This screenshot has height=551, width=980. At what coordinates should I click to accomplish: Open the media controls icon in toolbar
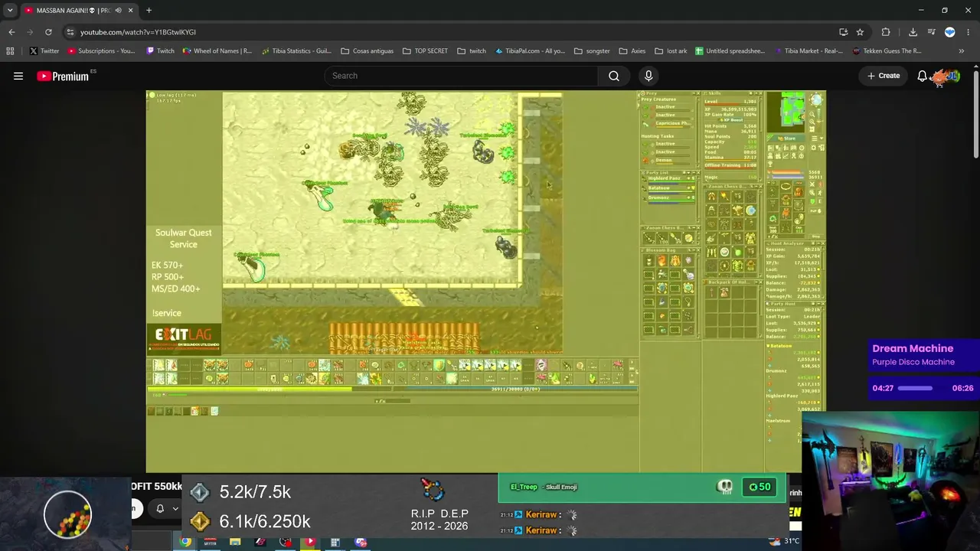coord(931,32)
